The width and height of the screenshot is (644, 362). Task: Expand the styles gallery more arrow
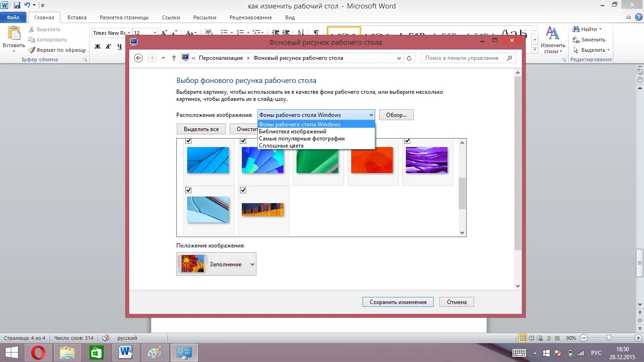535,49
